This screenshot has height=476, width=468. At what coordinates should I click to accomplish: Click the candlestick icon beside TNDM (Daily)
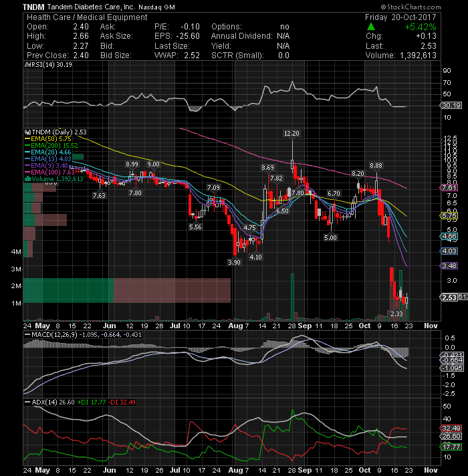click(28, 132)
